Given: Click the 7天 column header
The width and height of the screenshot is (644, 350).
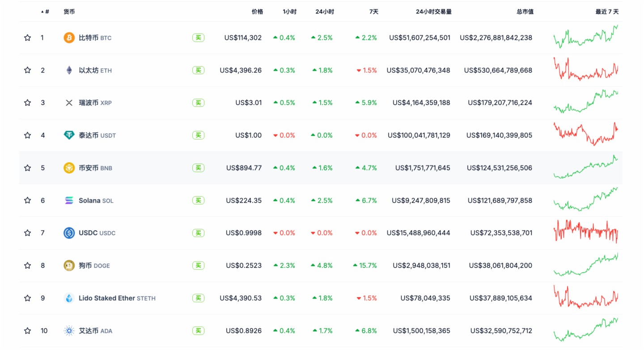Looking at the screenshot, I should [373, 12].
